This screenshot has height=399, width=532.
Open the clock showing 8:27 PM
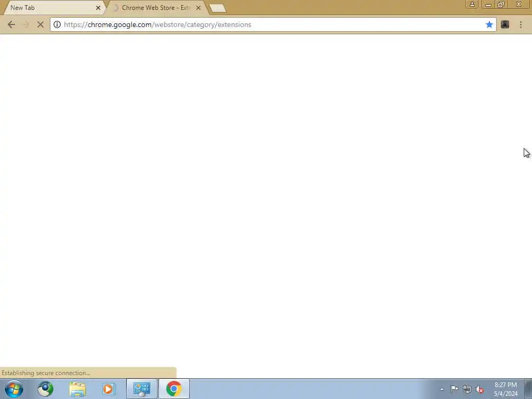[x=506, y=389]
